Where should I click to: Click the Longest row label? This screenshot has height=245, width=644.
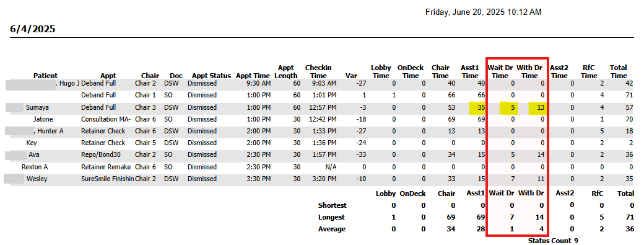click(331, 217)
